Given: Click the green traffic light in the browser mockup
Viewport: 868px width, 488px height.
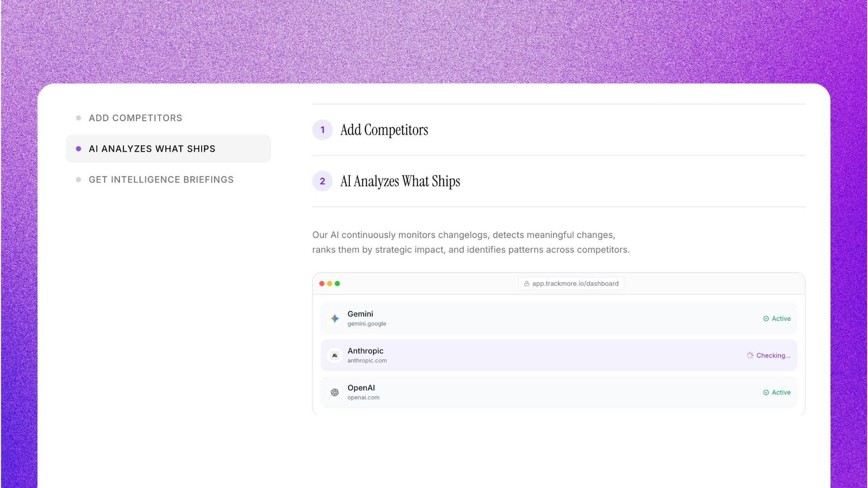Looking at the screenshot, I should pos(337,284).
